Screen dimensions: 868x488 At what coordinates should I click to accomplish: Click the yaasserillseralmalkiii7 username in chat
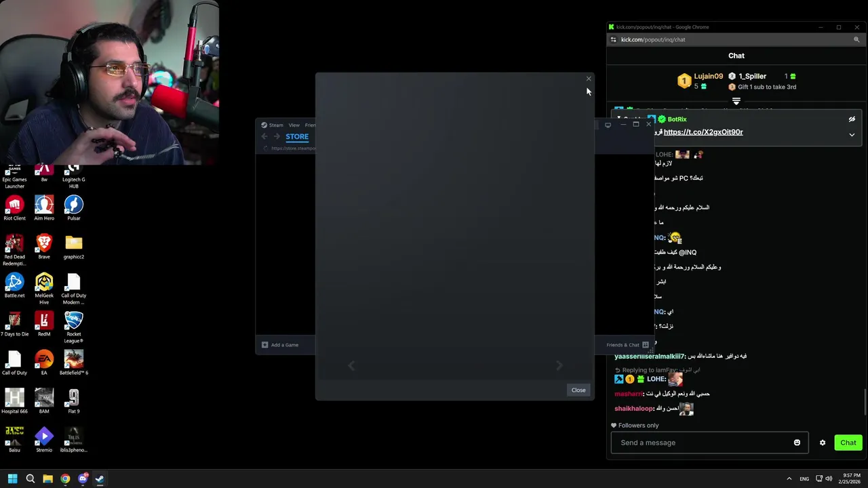(650, 357)
